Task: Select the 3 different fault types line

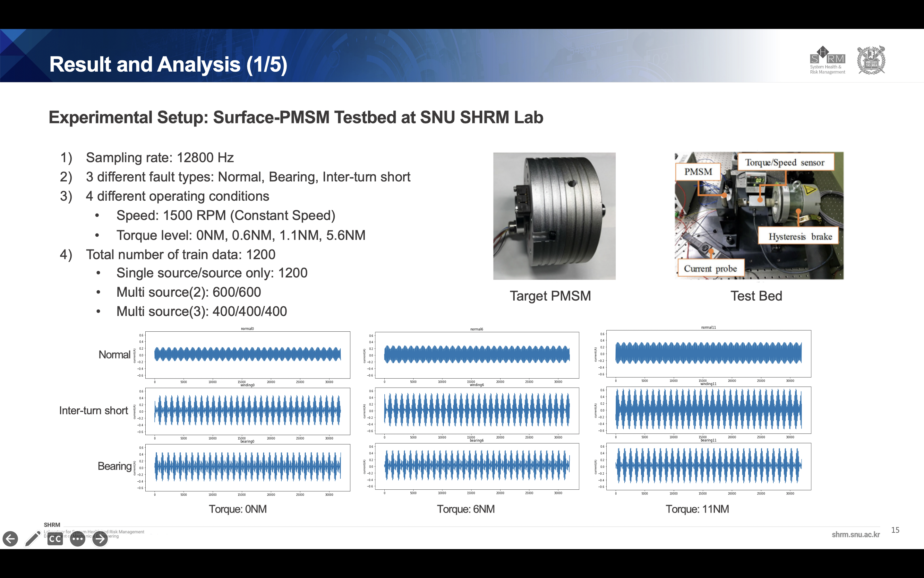Action: pos(248,177)
